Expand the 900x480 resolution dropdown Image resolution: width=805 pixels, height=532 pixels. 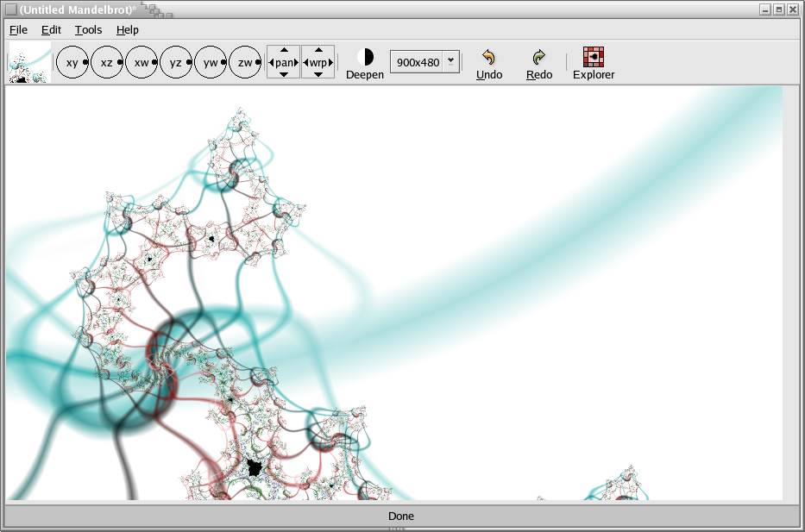pos(450,61)
